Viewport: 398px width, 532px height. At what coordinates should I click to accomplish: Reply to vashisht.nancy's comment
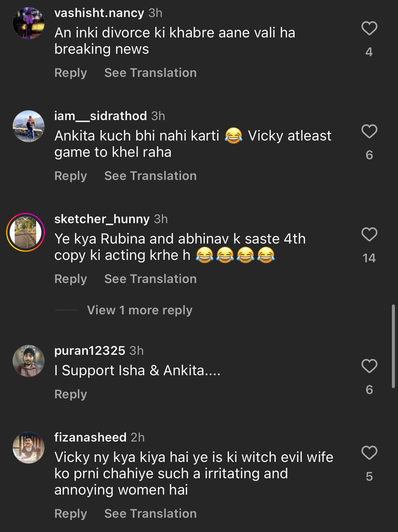coord(71,73)
